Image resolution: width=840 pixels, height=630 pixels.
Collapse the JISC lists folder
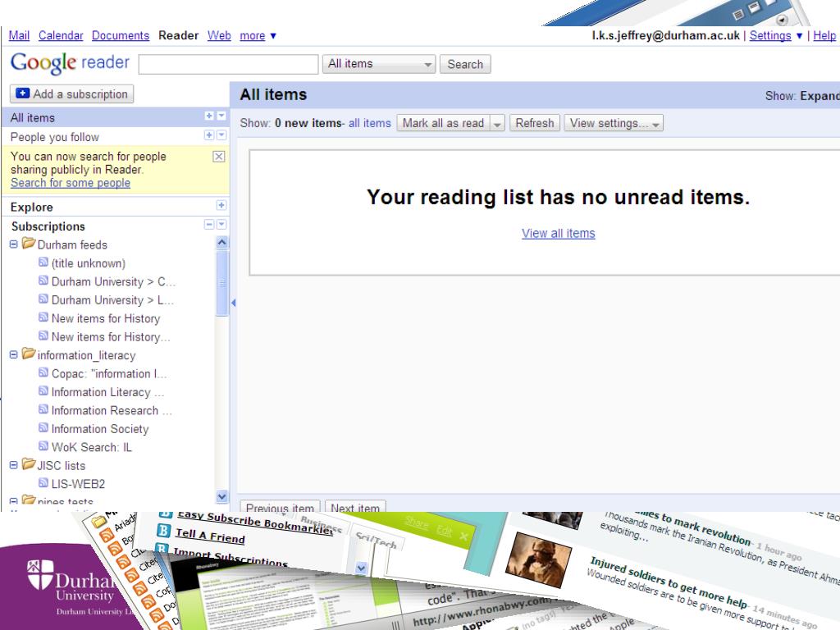pos(14,465)
